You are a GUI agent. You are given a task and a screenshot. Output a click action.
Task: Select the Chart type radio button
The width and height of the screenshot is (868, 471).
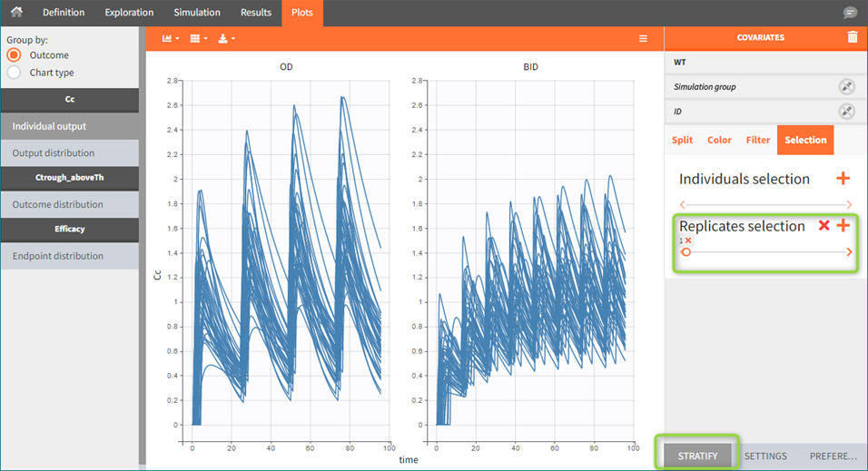(x=14, y=72)
